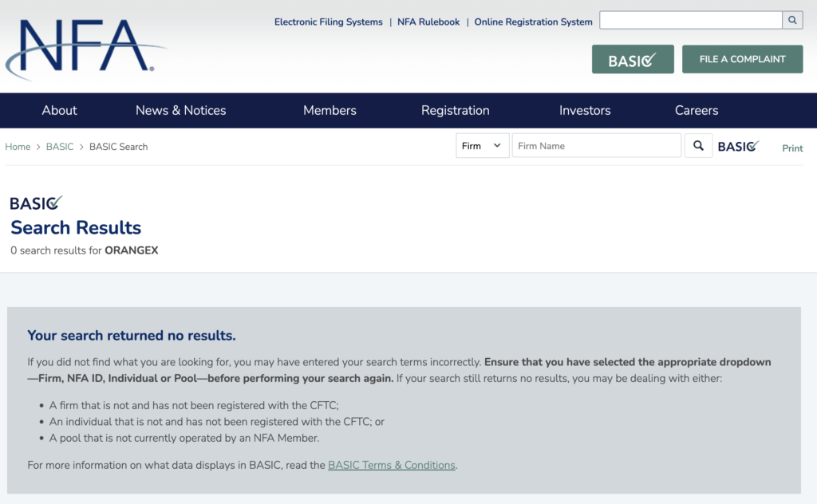Click the File a Complaint button
This screenshot has height=504, width=817.
(x=743, y=59)
